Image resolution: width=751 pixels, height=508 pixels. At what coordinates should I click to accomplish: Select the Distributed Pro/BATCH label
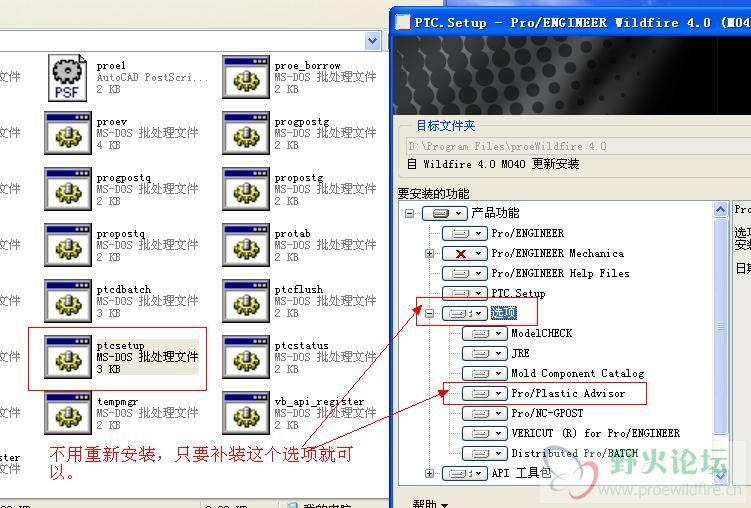point(575,453)
